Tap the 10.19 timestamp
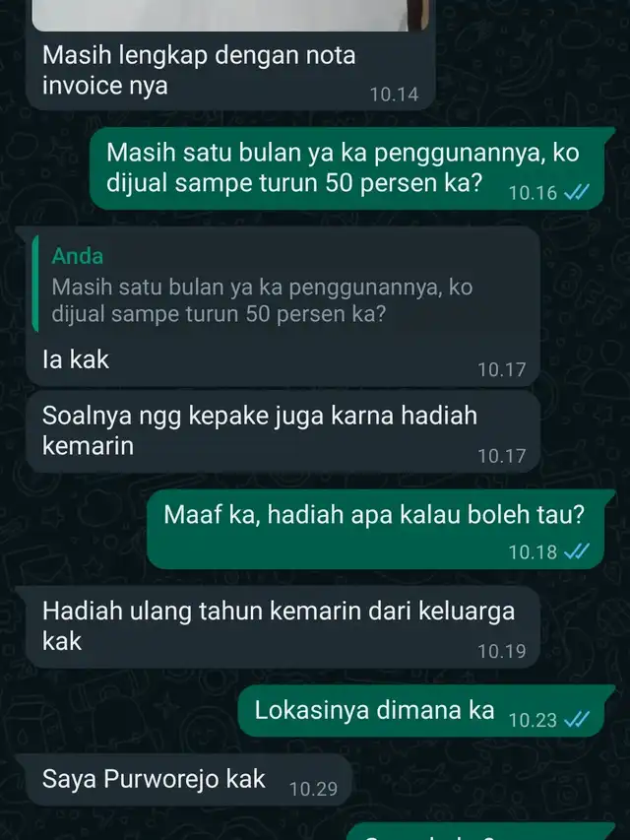The height and width of the screenshot is (840, 630). tap(502, 652)
